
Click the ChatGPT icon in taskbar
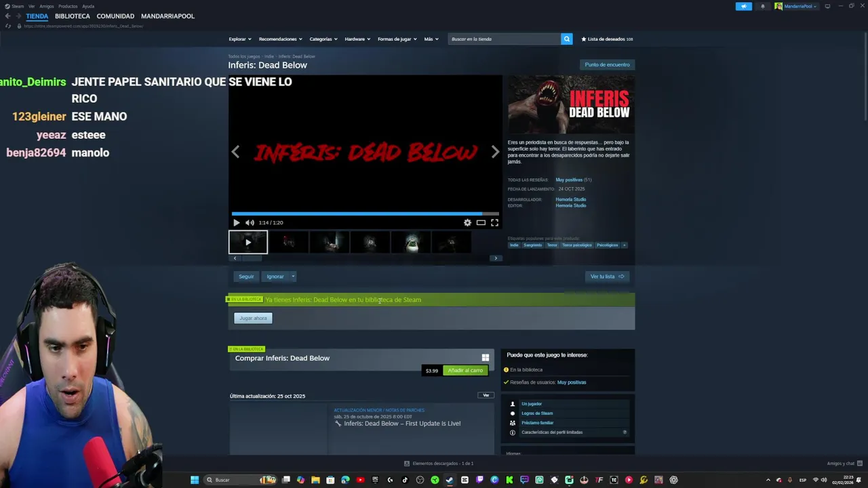pos(673,480)
